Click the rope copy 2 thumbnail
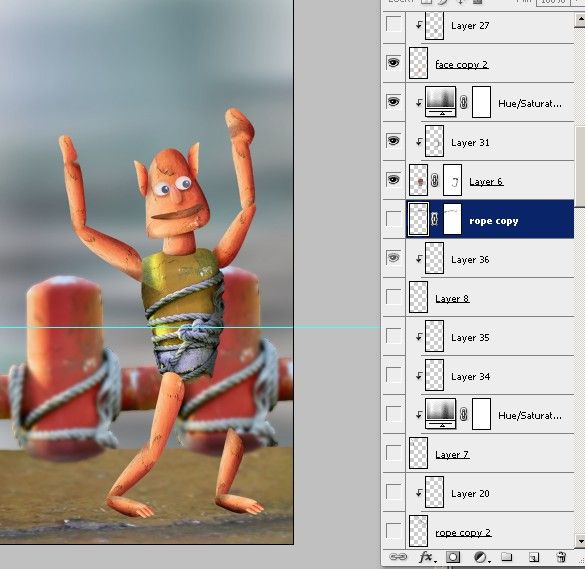Viewport: 585px width, 569px height. tap(418, 531)
